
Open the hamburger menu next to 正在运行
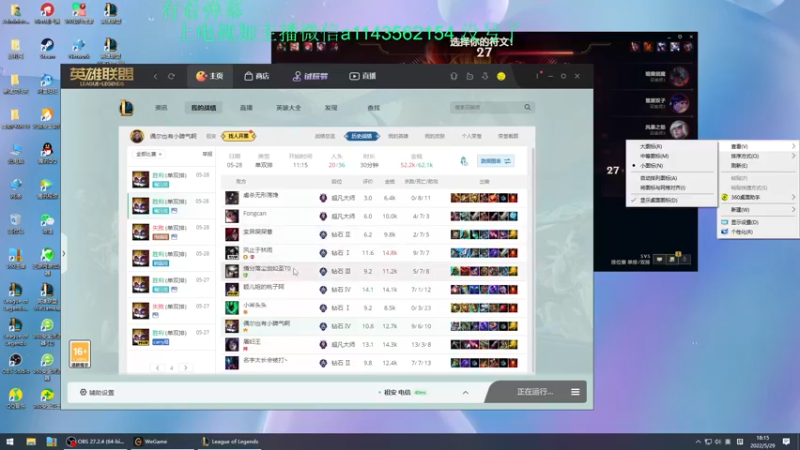point(575,392)
